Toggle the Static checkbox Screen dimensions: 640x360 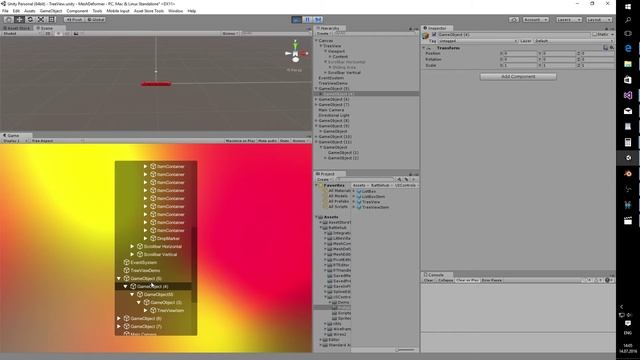[595, 35]
